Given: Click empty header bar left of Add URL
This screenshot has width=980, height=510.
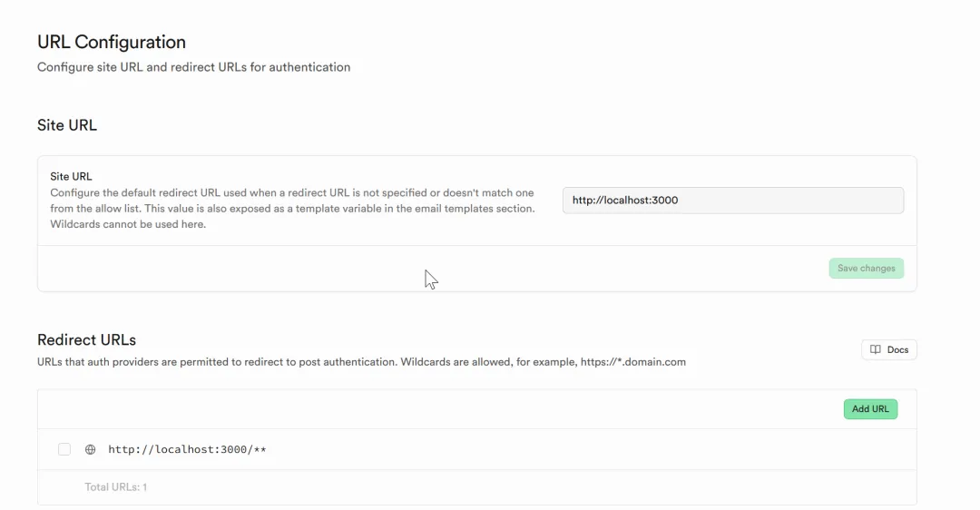Looking at the screenshot, I should pyautogui.click(x=408, y=409).
